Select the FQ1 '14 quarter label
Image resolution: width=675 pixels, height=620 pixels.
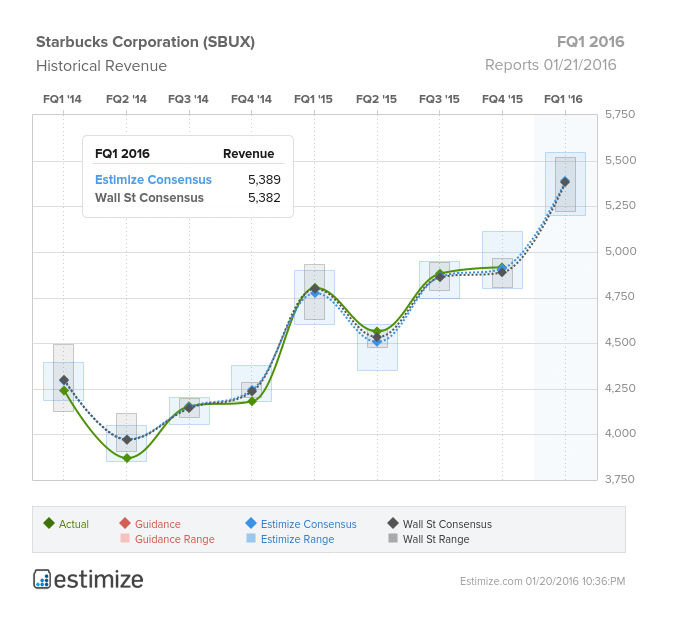[62, 99]
